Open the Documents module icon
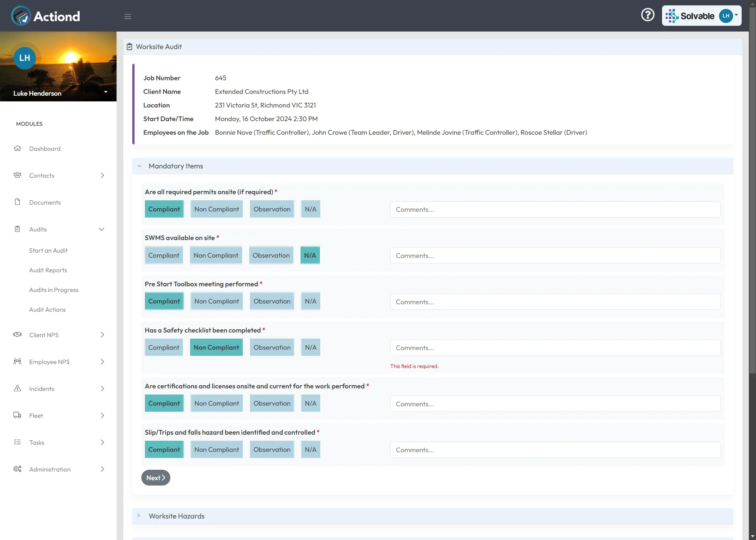Screen dimensions: 756x540 click(18, 202)
